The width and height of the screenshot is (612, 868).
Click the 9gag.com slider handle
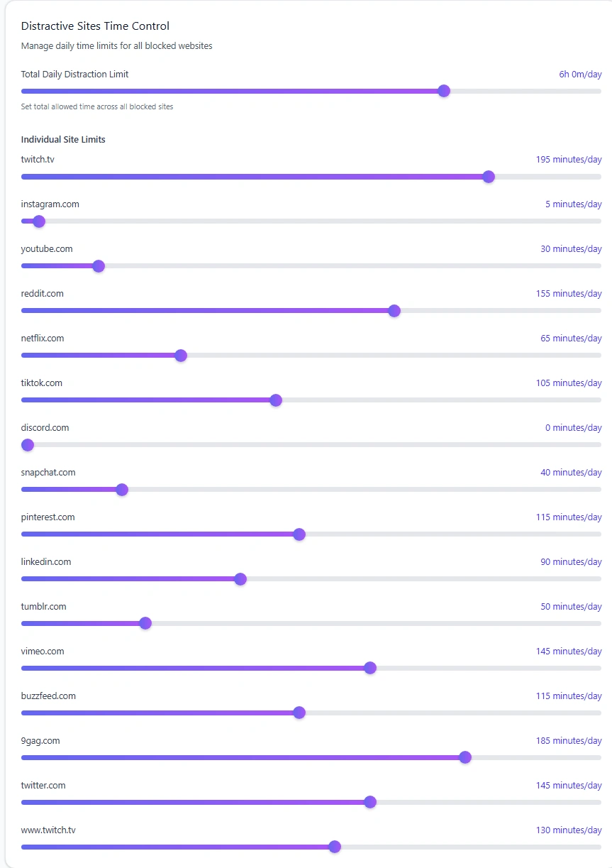[465, 758]
